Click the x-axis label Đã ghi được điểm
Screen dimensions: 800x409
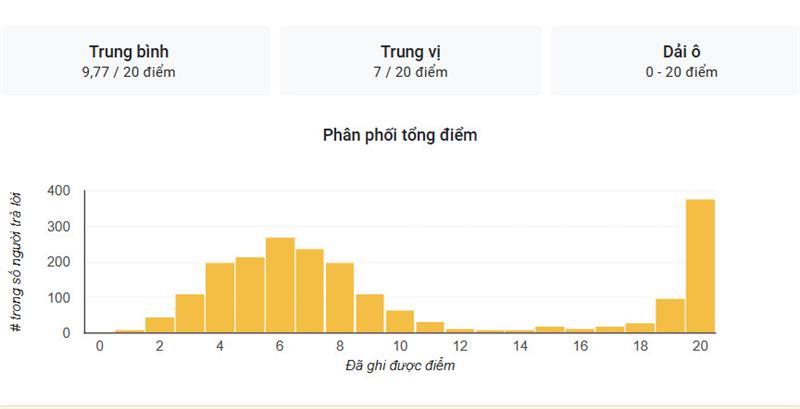pos(399,365)
